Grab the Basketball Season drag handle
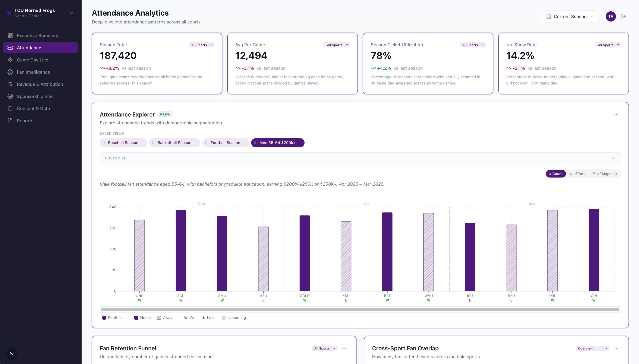This screenshot has height=364, width=639. [x=153, y=143]
